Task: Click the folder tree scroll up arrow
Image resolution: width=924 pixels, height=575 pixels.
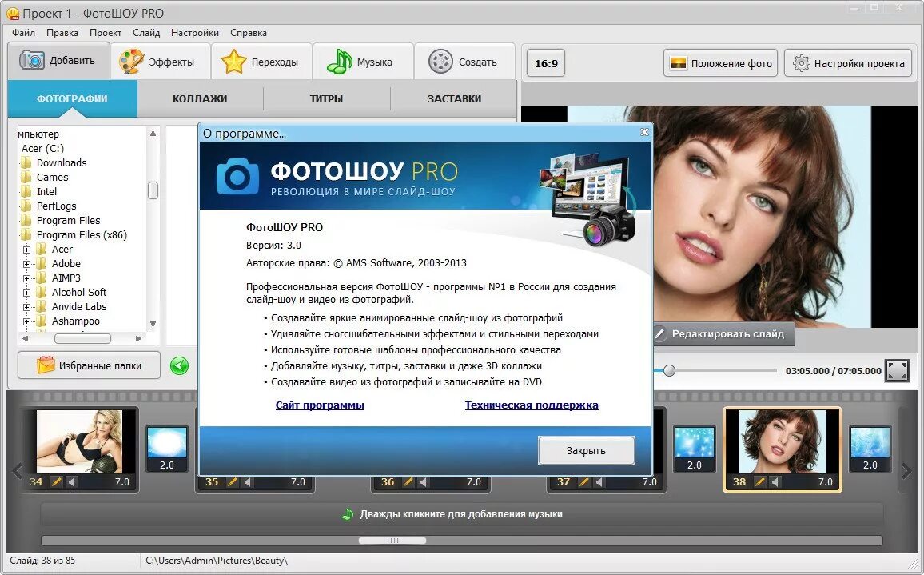Action: point(153,134)
